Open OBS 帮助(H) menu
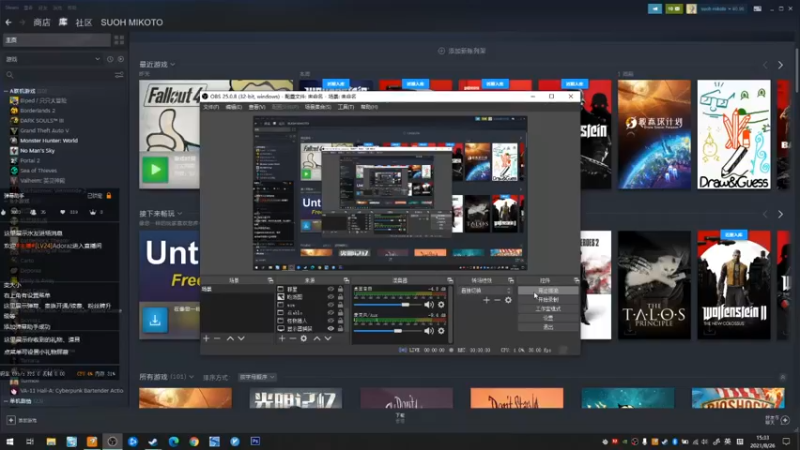The width and height of the screenshot is (800, 450). coord(369,107)
